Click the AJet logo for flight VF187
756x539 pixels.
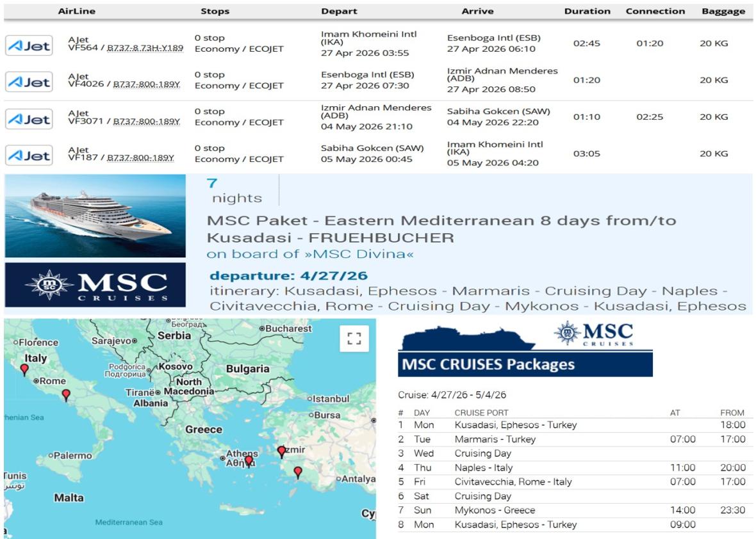[29, 156]
